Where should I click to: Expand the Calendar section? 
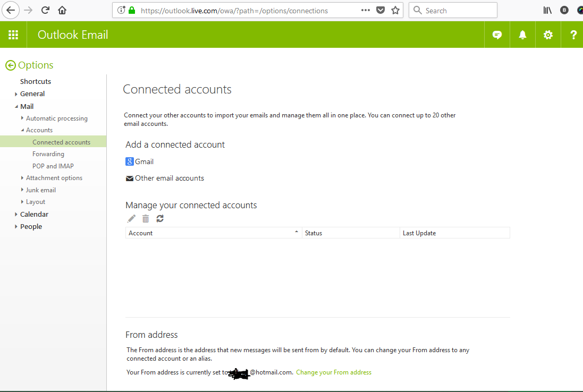(16, 215)
